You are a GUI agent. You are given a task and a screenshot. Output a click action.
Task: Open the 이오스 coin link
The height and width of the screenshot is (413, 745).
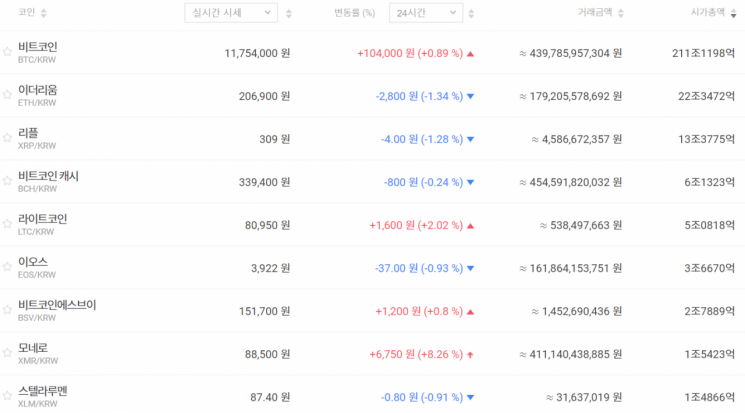(33, 262)
